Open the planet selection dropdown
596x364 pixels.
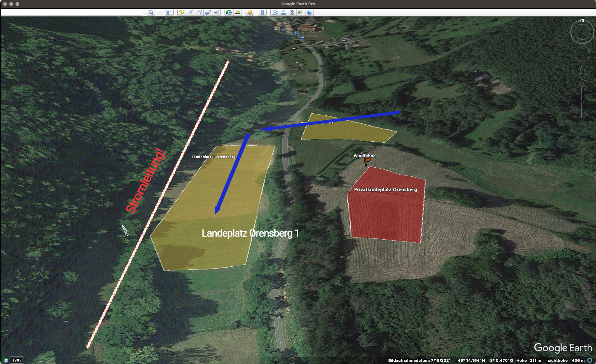pos(250,12)
